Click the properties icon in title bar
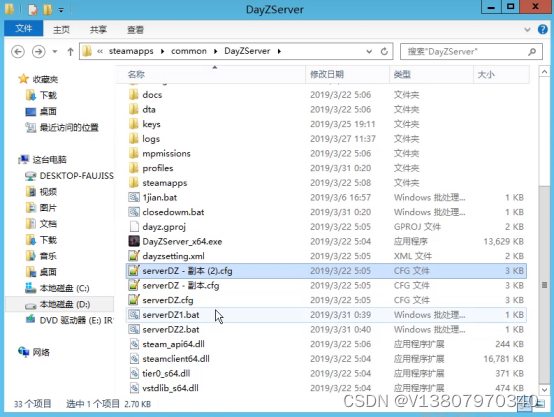 coord(33,10)
